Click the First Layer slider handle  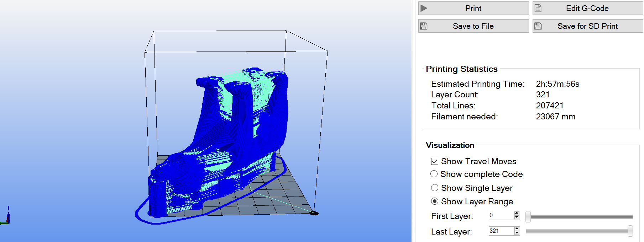point(528,216)
